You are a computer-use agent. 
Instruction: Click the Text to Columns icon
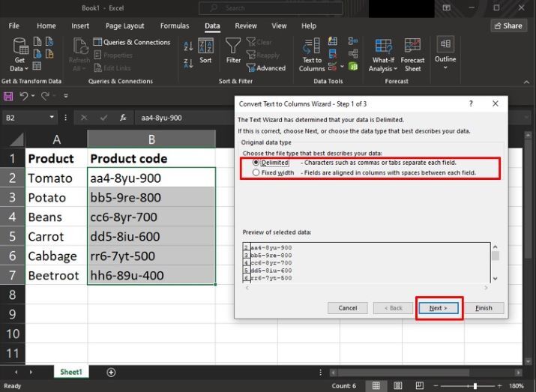pyautogui.click(x=312, y=48)
